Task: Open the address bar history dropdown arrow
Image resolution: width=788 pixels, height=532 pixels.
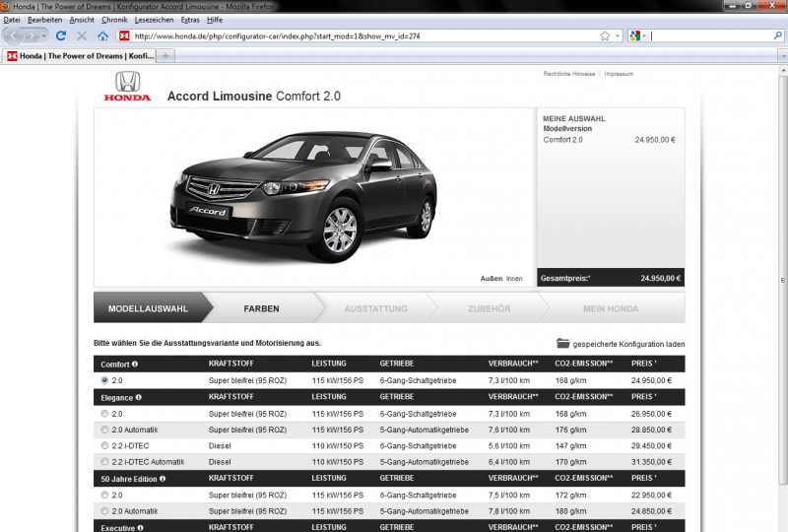Action: (x=618, y=35)
